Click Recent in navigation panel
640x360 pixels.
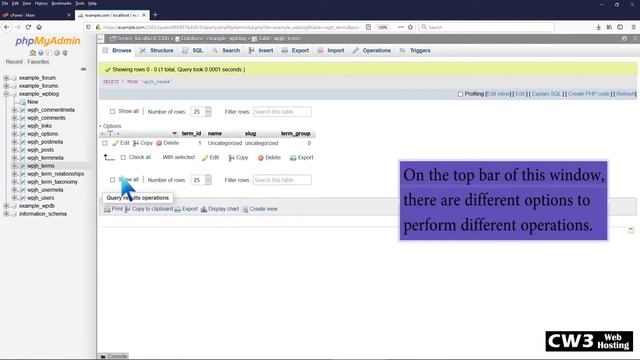point(14,62)
